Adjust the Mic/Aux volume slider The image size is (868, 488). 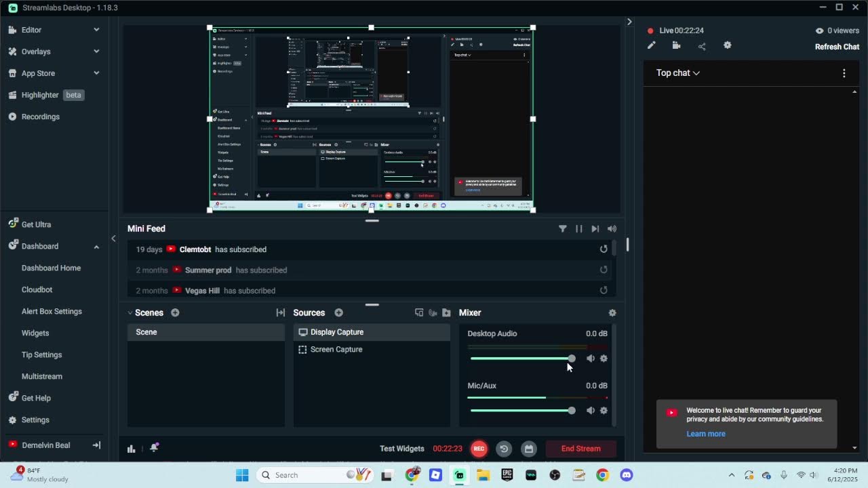523,411
